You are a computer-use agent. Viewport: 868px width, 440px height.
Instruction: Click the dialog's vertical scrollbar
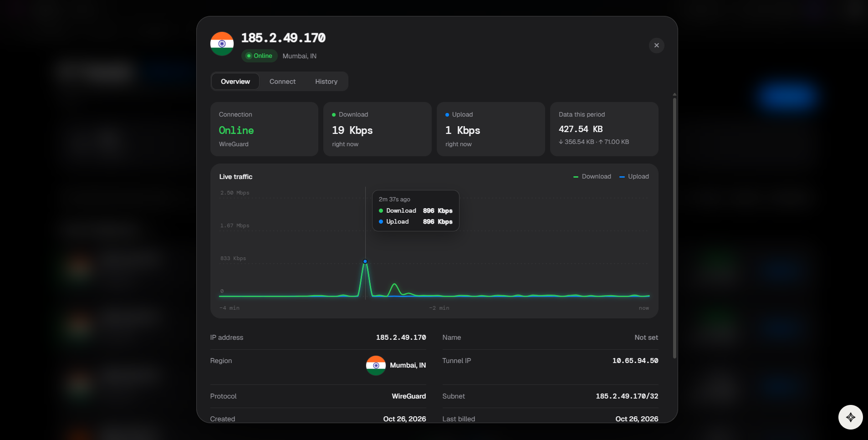[674, 228]
